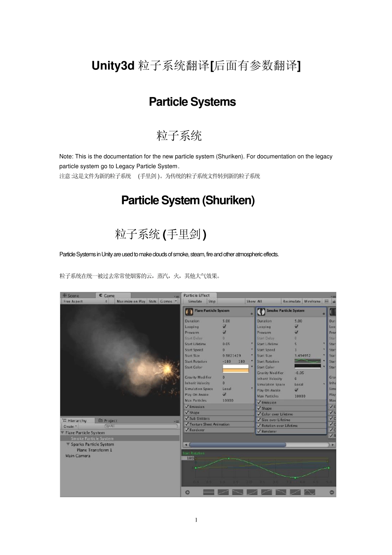Toggle Play On Awake in Smoke system

296,390
